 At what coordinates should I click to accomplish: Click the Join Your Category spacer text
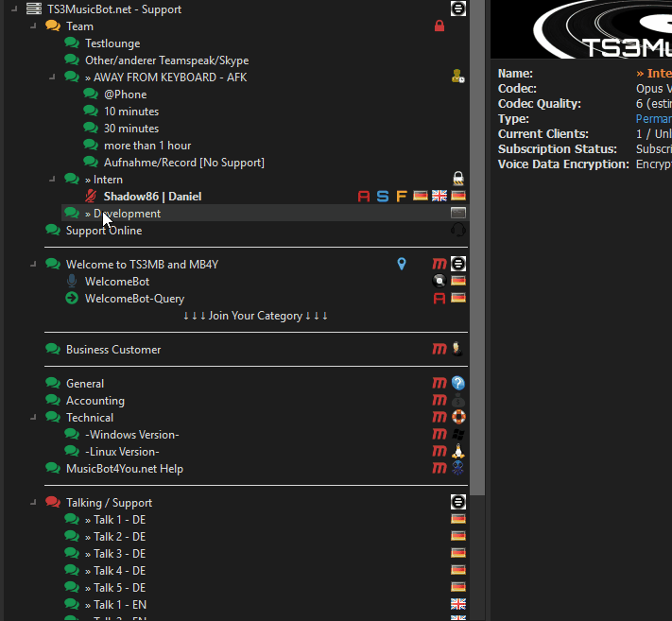[x=255, y=316]
